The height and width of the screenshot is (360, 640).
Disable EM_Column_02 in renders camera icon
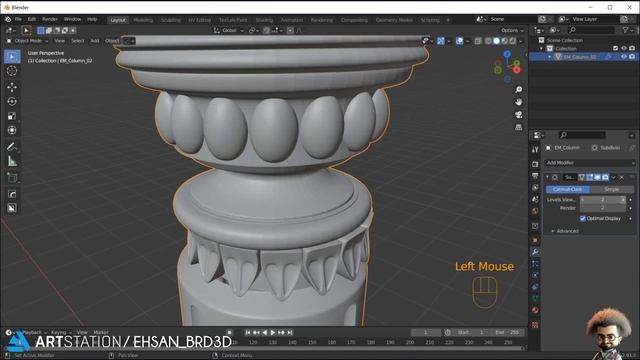[632, 57]
